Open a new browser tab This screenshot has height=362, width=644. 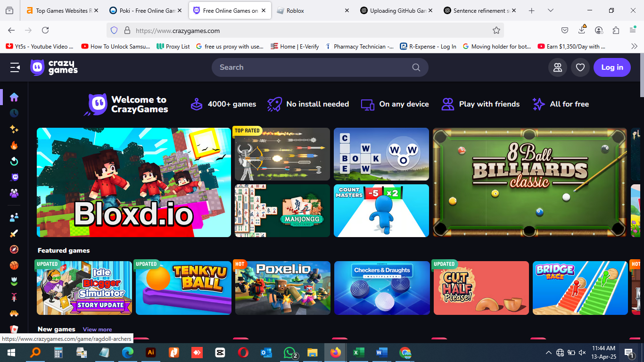[x=531, y=10]
